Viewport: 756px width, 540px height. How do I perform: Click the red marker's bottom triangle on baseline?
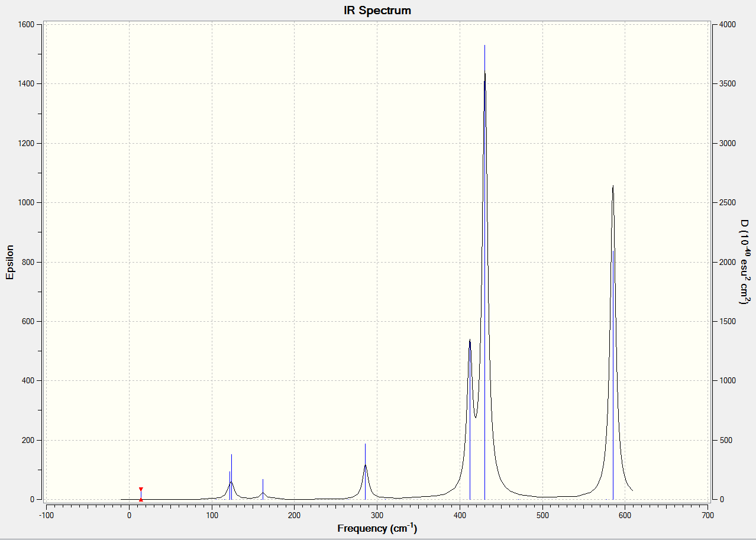tap(141, 499)
